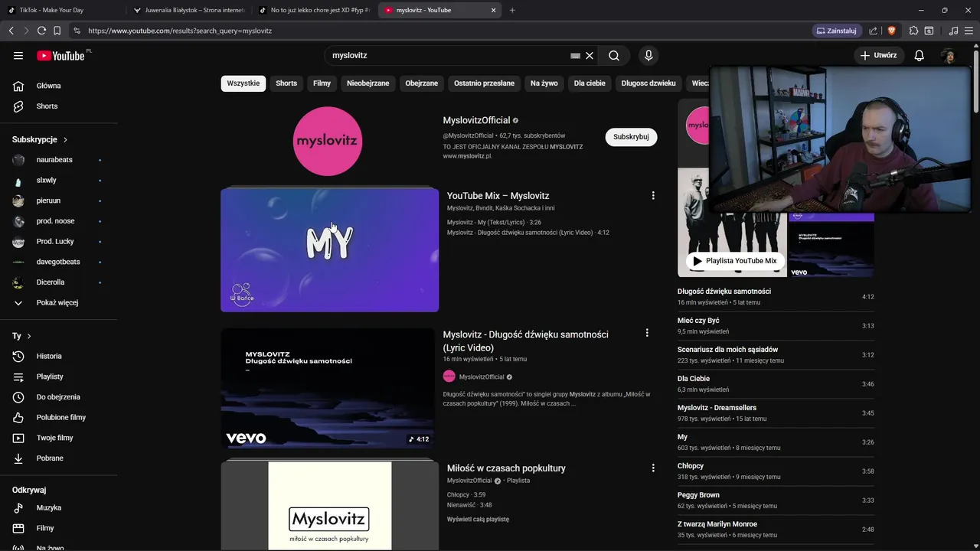Click Zainstaluj install app button
980x551 pixels.
pos(836,31)
